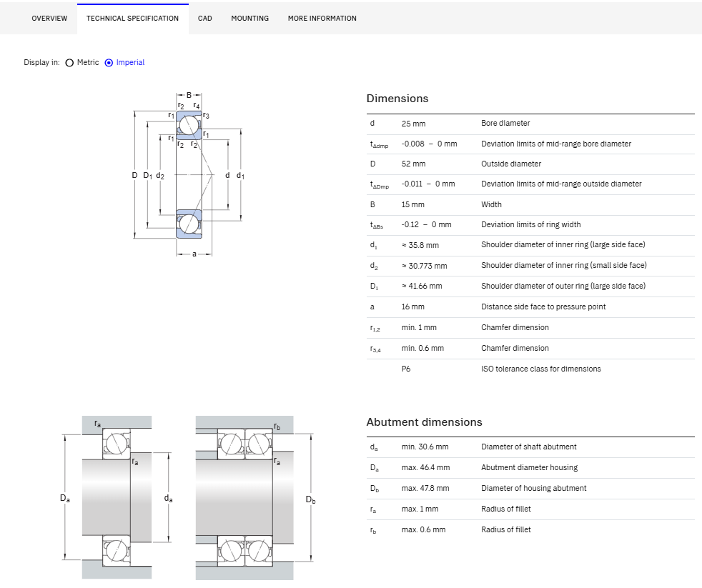Click the 'Width' description text
This screenshot has width=702, height=588.
point(492,204)
